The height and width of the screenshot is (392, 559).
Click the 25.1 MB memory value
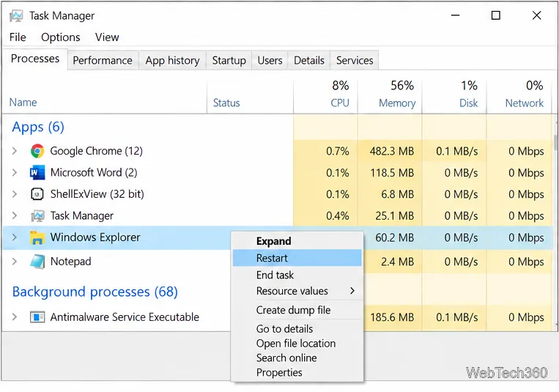point(394,216)
